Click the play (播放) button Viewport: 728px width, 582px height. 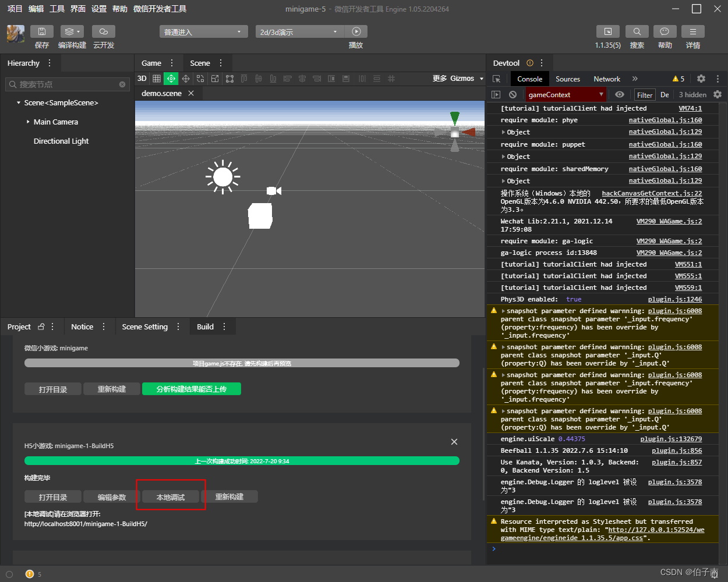click(x=356, y=31)
